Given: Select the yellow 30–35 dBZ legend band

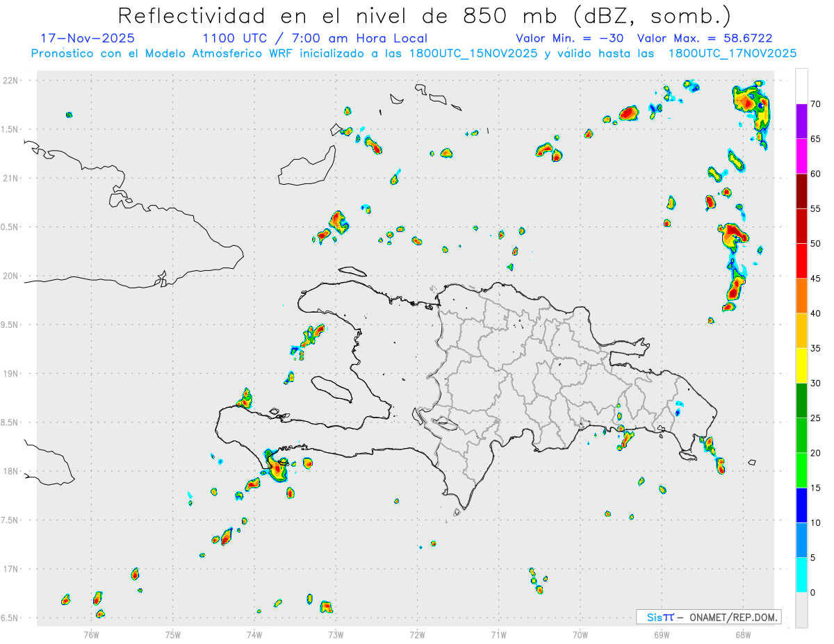Looking at the screenshot, I should coord(801,365).
